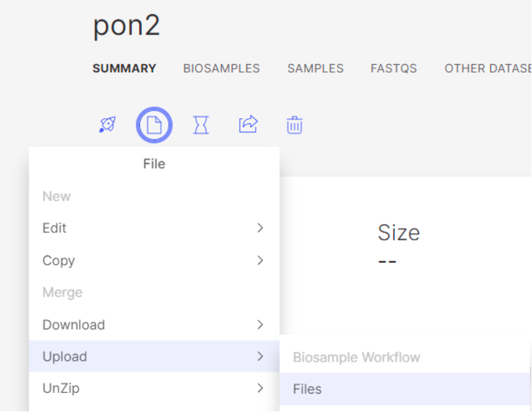Expand the Edit submenu chevron

(x=260, y=228)
